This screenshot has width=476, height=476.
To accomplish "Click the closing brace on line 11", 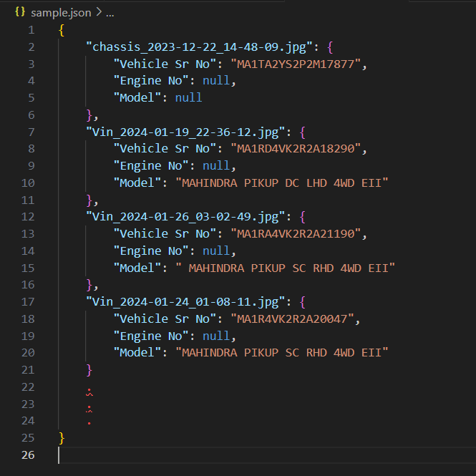I will 89,200.
